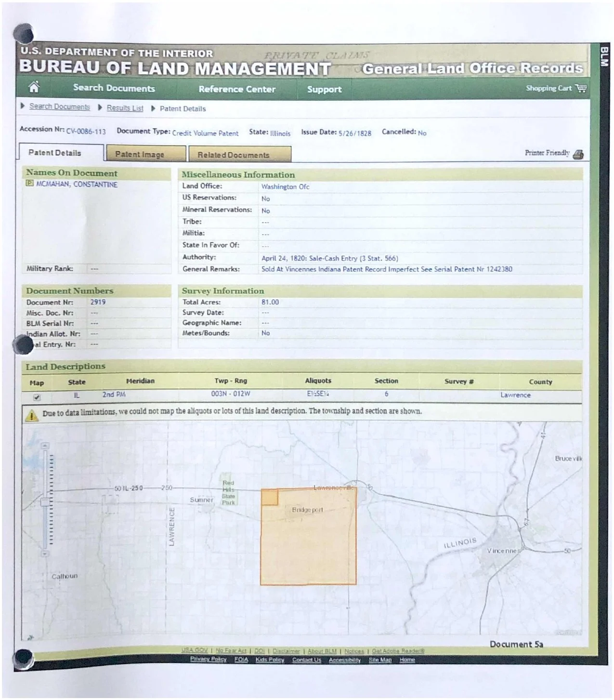The width and height of the screenshot is (614, 700).
Task: Click the small section 6 square on the map
Action: [x=270, y=497]
